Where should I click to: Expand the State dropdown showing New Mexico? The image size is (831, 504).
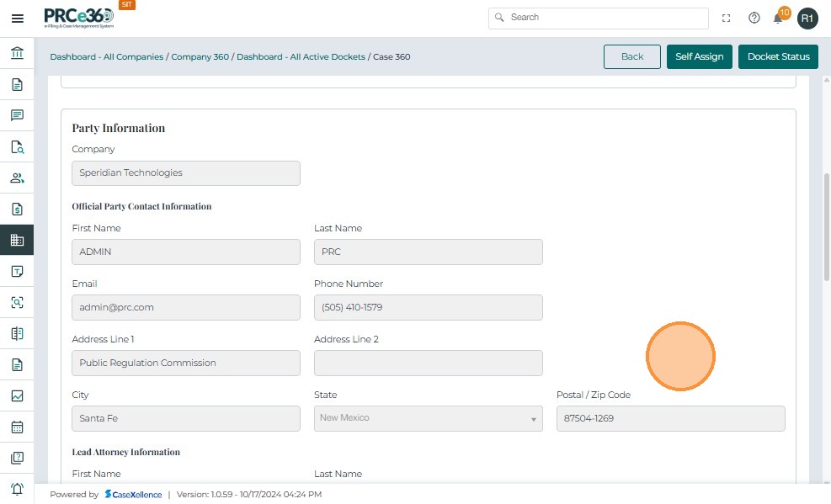pos(429,418)
